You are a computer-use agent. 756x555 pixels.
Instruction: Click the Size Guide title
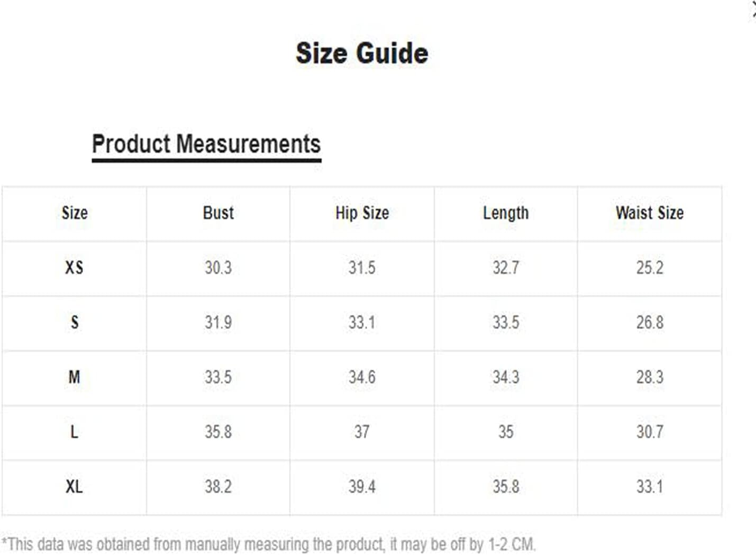pos(362,53)
